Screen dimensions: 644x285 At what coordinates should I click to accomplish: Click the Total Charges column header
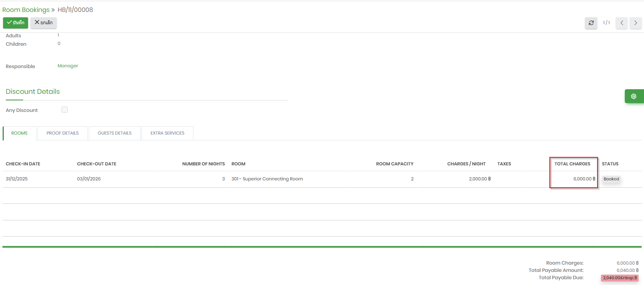point(572,164)
